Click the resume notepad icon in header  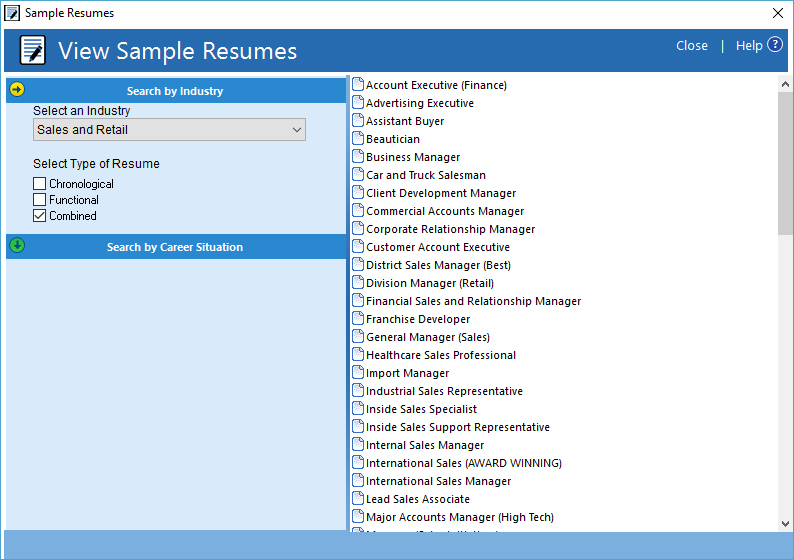[33, 50]
